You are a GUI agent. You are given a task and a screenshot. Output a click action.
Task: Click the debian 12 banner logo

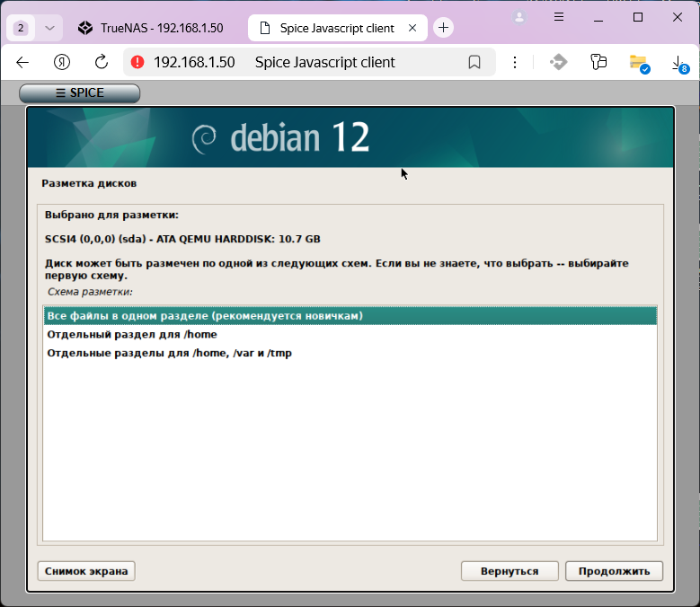point(280,137)
